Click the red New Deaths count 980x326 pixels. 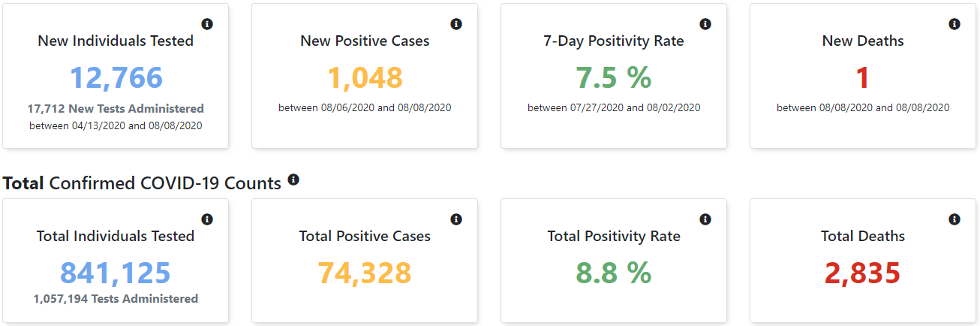862,78
